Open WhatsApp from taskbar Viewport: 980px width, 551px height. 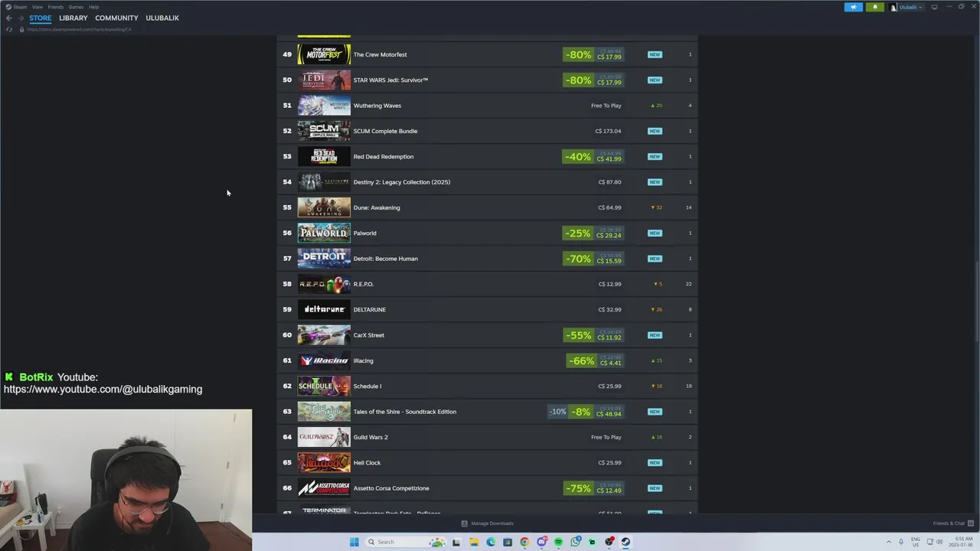pyautogui.click(x=575, y=542)
